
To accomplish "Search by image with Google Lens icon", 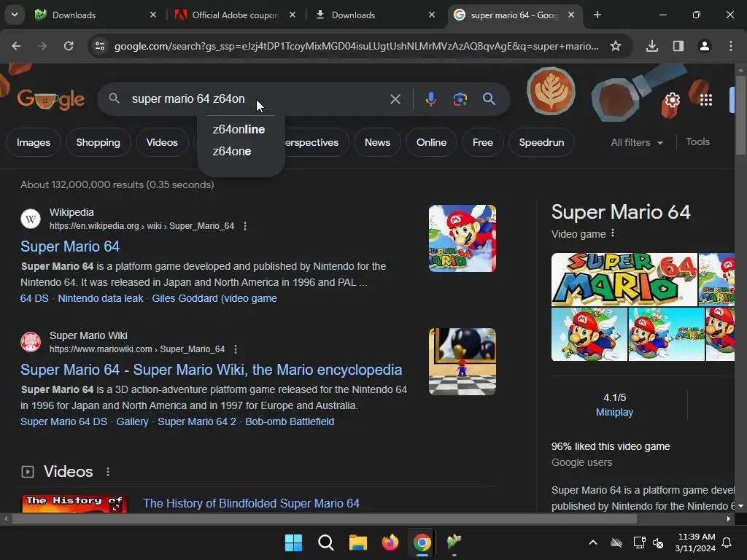I will (460, 99).
